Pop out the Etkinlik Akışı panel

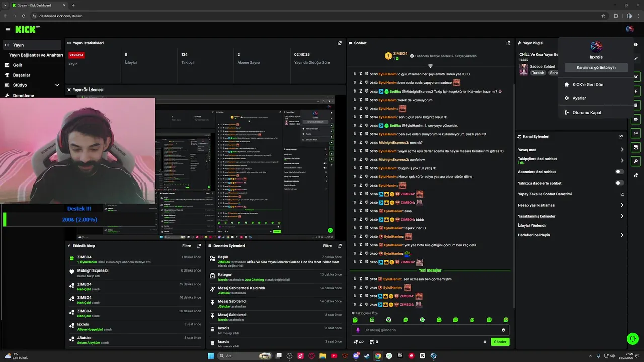click(x=199, y=246)
